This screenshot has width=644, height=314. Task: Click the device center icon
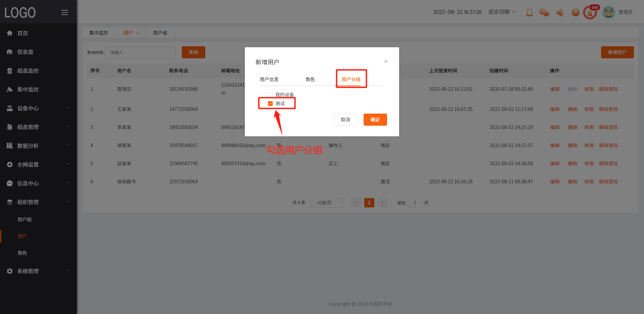click(10, 108)
